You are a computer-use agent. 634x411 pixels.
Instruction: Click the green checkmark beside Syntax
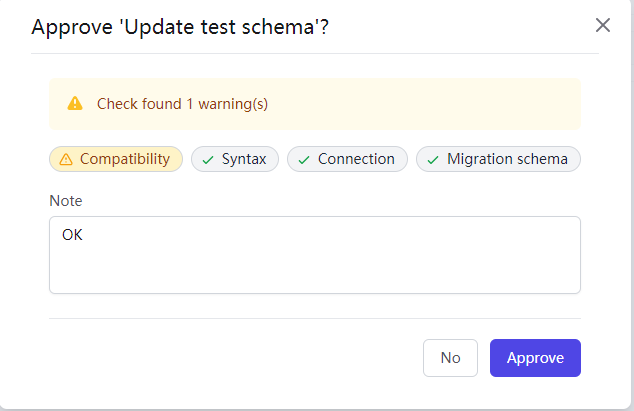tap(208, 160)
